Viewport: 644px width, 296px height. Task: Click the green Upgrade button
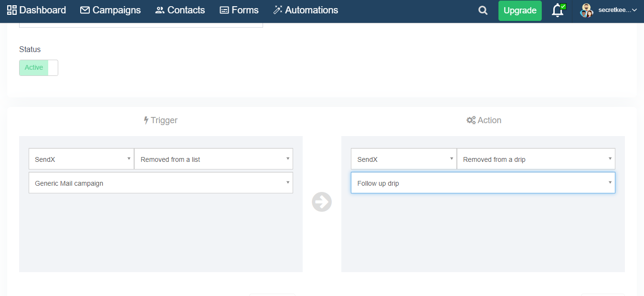tap(520, 11)
